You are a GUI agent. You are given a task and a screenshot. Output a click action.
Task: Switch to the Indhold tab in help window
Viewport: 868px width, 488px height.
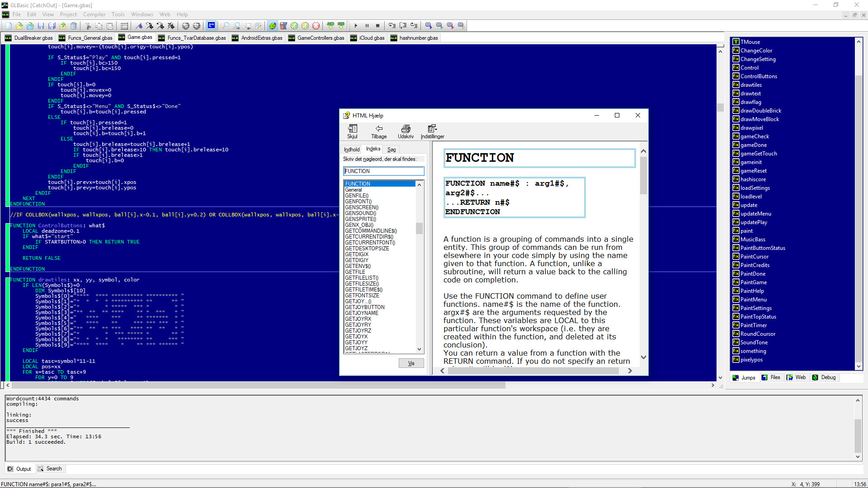351,149
